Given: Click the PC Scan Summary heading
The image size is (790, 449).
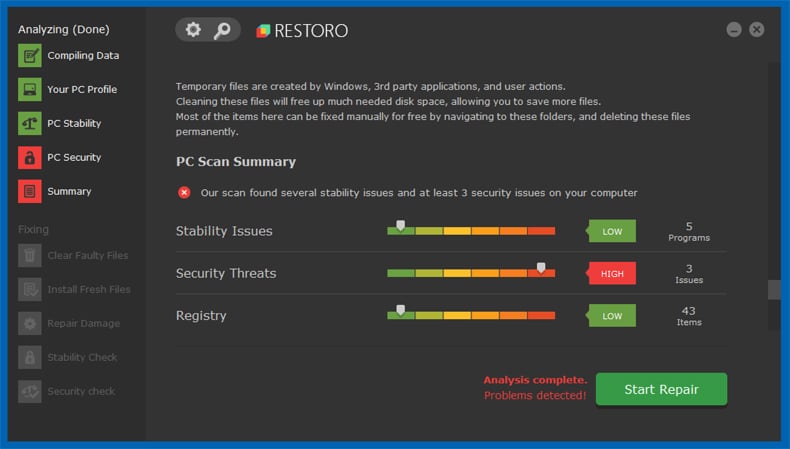Looking at the screenshot, I should pos(236,162).
